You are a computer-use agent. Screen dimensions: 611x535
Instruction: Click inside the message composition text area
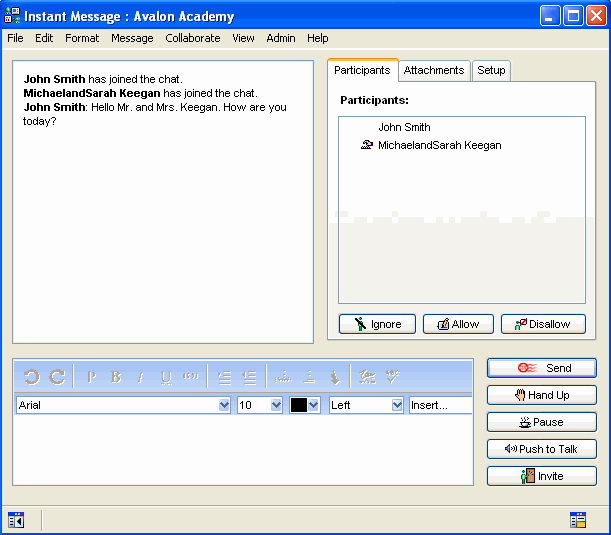point(242,450)
